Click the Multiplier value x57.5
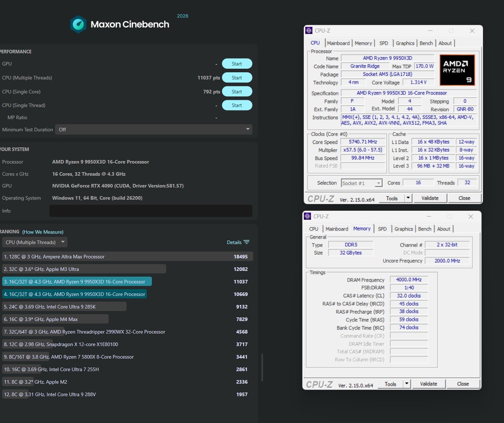This screenshot has height=423, width=504. pos(363,150)
